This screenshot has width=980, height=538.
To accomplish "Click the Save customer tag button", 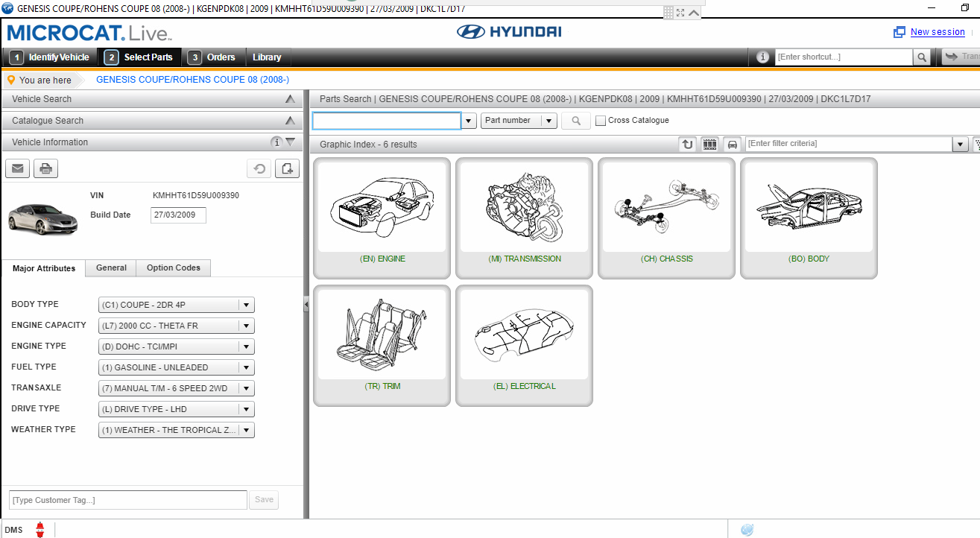I will coord(265,500).
